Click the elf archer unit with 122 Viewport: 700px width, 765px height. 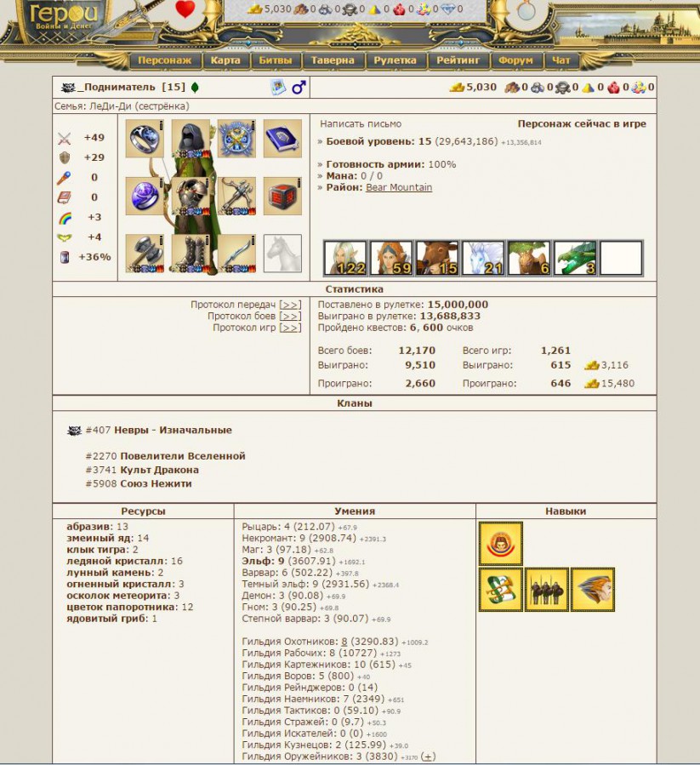click(345, 258)
